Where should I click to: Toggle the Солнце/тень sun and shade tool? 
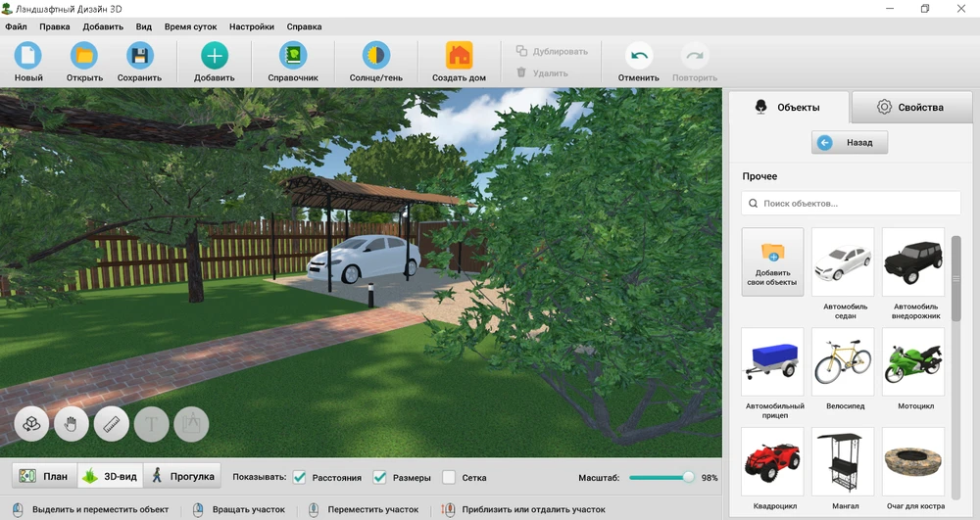pyautogui.click(x=376, y=56)
